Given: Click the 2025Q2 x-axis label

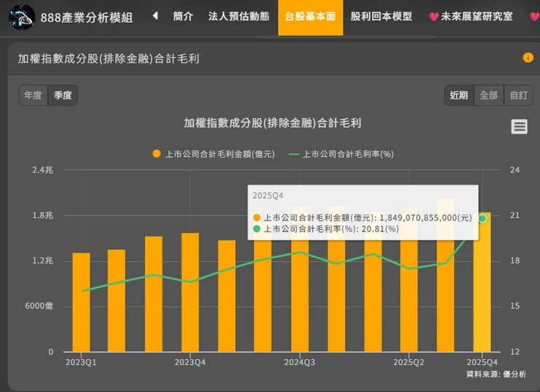Looking at the screenshot, I should click(409, 362).
